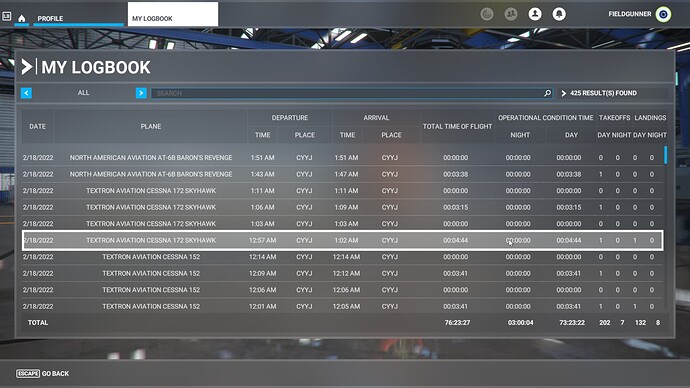
Task: Open the friends group icon
Action: coord(511,14)
